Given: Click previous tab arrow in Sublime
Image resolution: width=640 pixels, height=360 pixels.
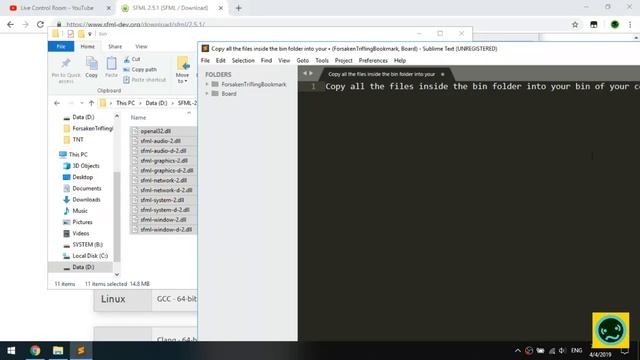Looking at the screenshot, I should pyautogui.click(x=304, y=73).
